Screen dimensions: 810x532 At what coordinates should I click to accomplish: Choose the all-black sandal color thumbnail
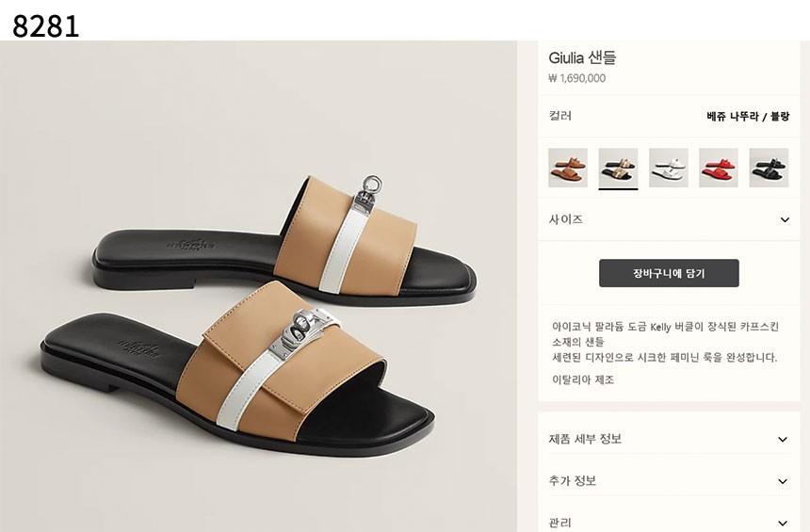[x=769, y=168]
